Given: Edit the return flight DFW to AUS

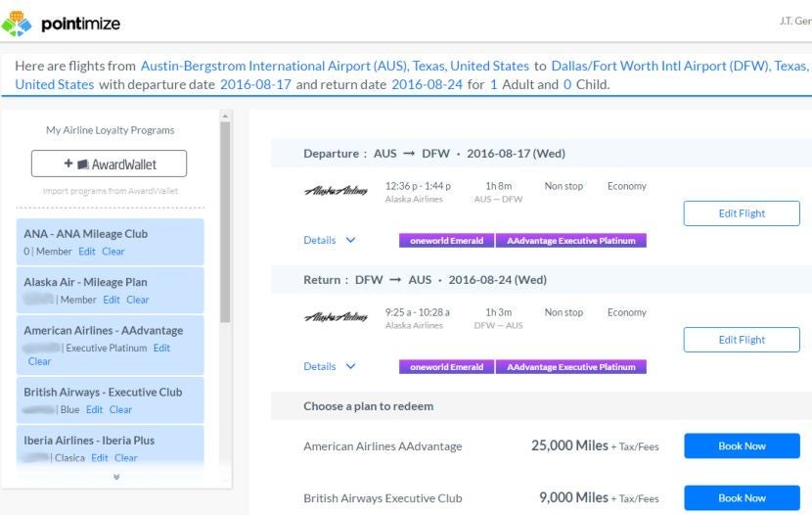Looking at the screenshot, I should tap(741, 340).
